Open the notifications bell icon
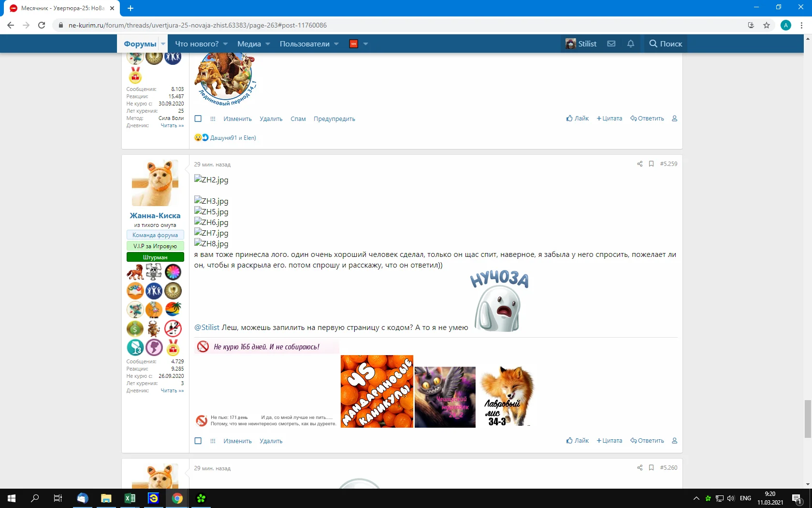The image size is (812, 508). [x=631, y=44]
